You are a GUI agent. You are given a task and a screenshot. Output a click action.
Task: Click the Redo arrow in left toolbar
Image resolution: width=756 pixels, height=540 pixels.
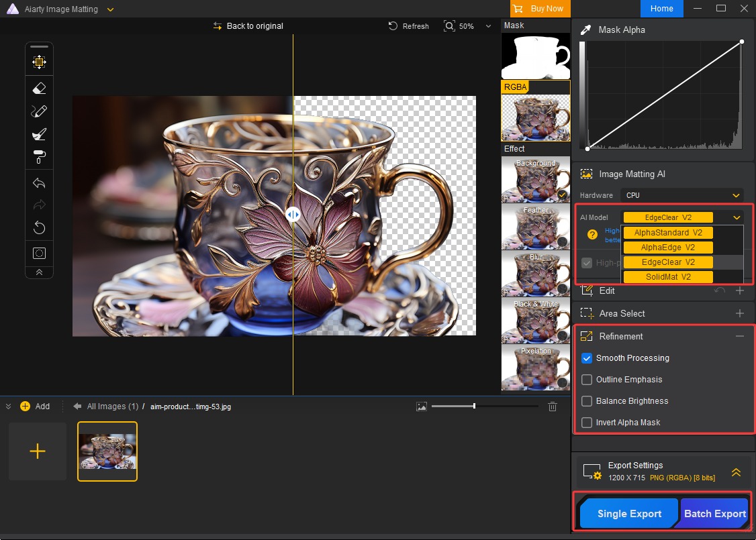[39, 205]
